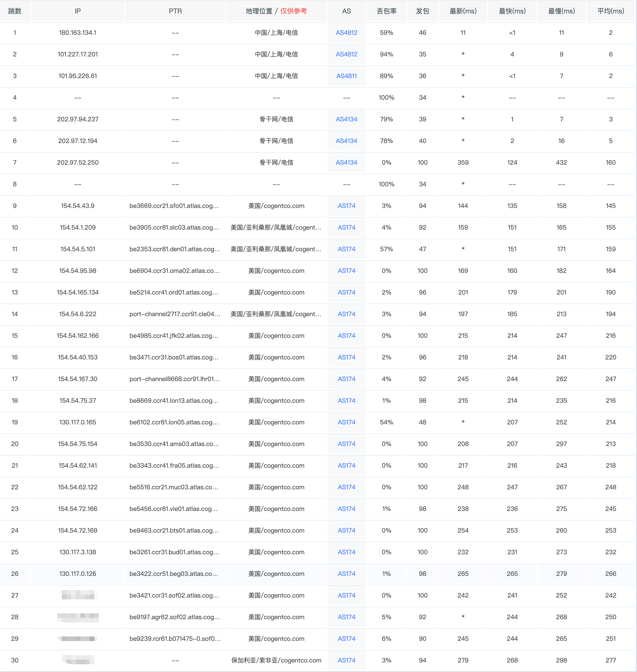Click the 丢包率 column header
This screenshot has width=637, height=672.
coord(386,11)
